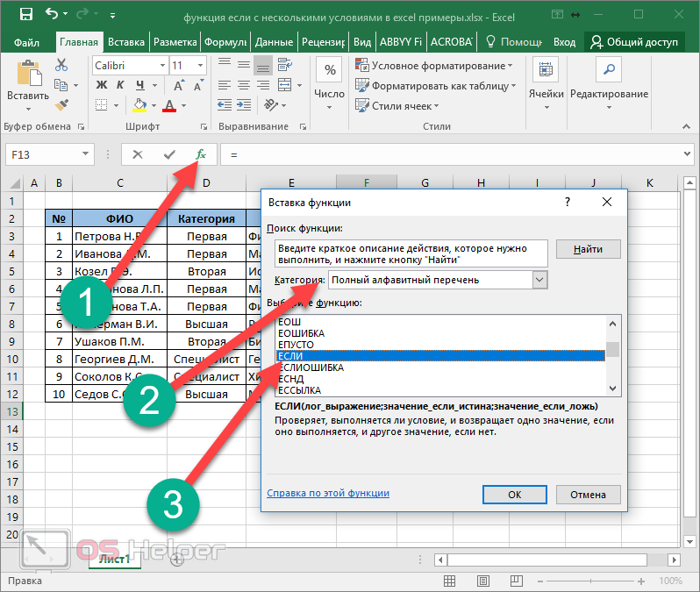Toggle underline formatting (Ч)
The width and height of the screenshot is (700, 592).
coord(140,85)
